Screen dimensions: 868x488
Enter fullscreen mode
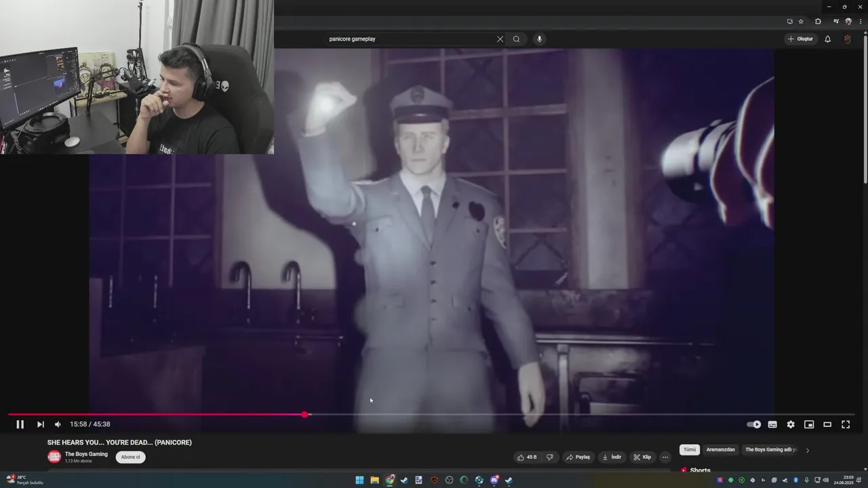pyautogui.click(x=846, y=424)
